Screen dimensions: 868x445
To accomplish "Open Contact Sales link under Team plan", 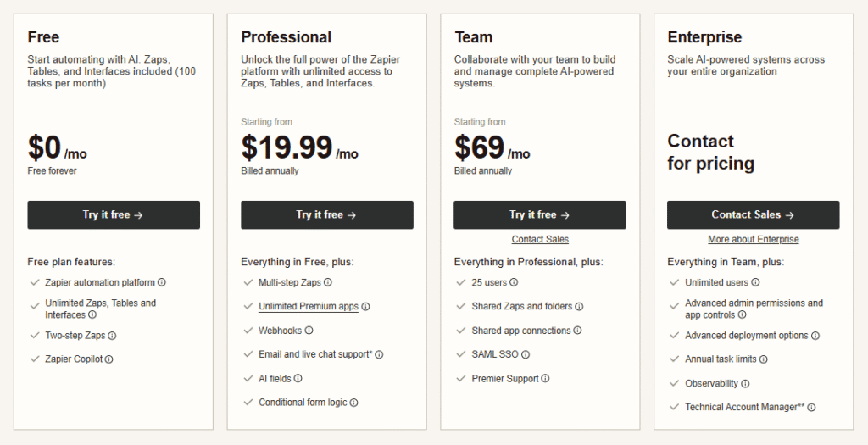I will coord(540,240).
